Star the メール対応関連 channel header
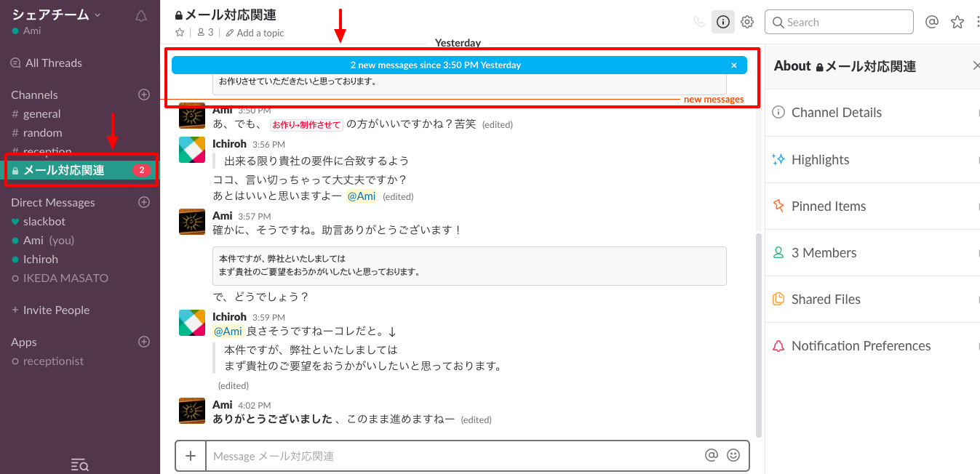 179,32
